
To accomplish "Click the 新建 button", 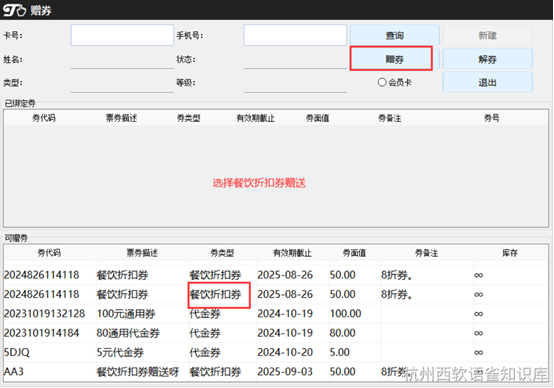I will tap(488, 35).
